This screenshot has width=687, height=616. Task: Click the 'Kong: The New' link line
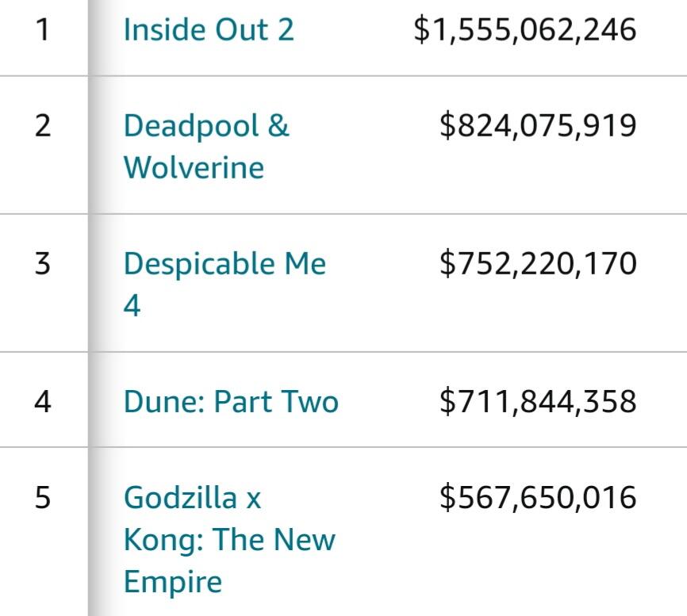[229, 540]
